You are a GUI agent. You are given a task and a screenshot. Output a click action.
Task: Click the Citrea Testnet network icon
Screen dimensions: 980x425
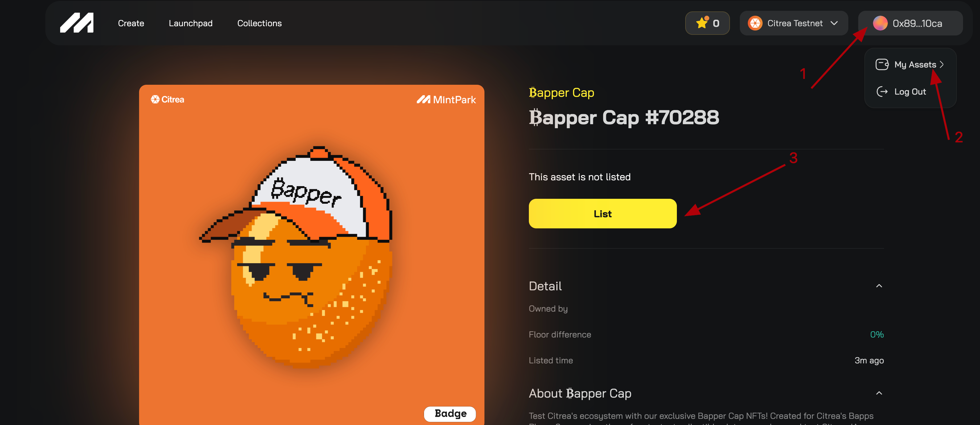pyautogui.click(x=755, y=23)
